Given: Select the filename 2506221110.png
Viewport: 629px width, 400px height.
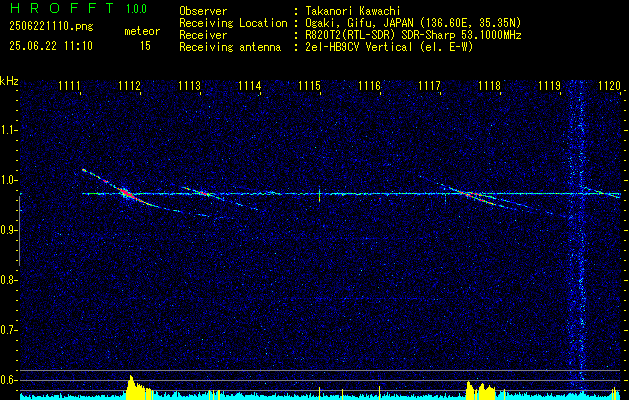Looking at the screenshot, I should click(x=51, y=27).
